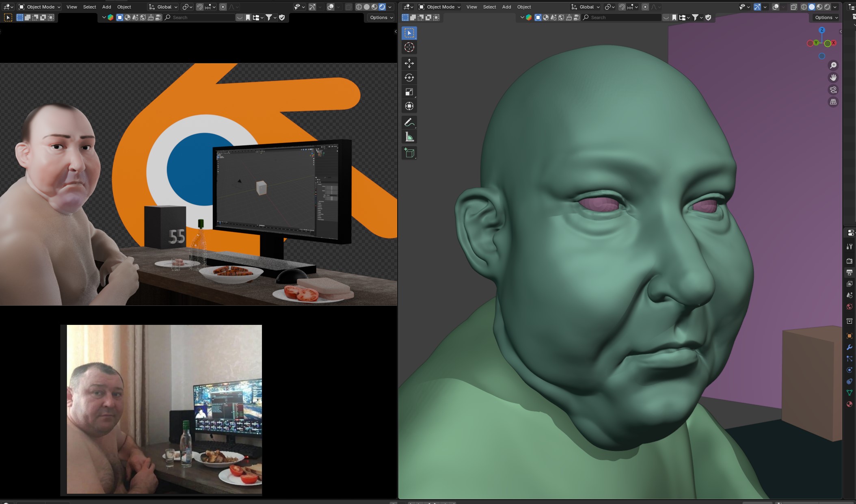856x504 pixels.
Task: Click the Z axis on navigation gizmo
Action: (x=821, y=30)
